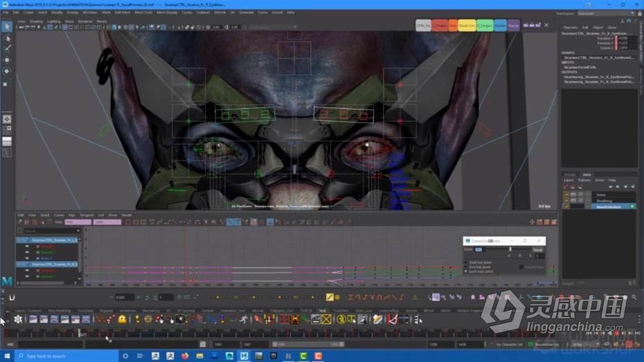Click the purple shelf button
The width and height of the screenshot is (644, 362).
coord(513,26)
